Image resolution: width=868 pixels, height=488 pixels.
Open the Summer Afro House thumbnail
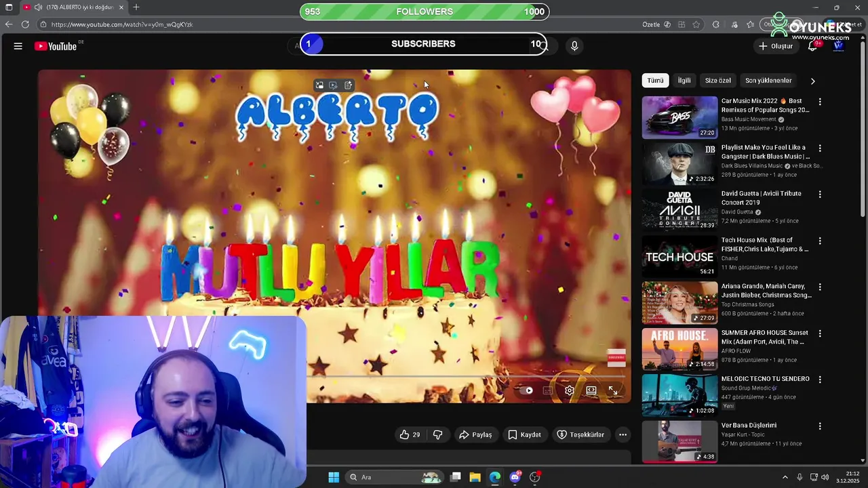(679, 349)
